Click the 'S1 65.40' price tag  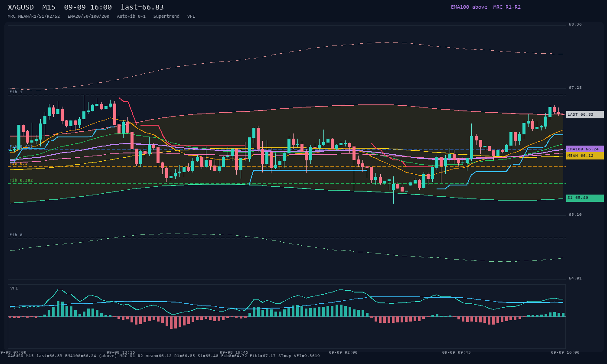585,198
